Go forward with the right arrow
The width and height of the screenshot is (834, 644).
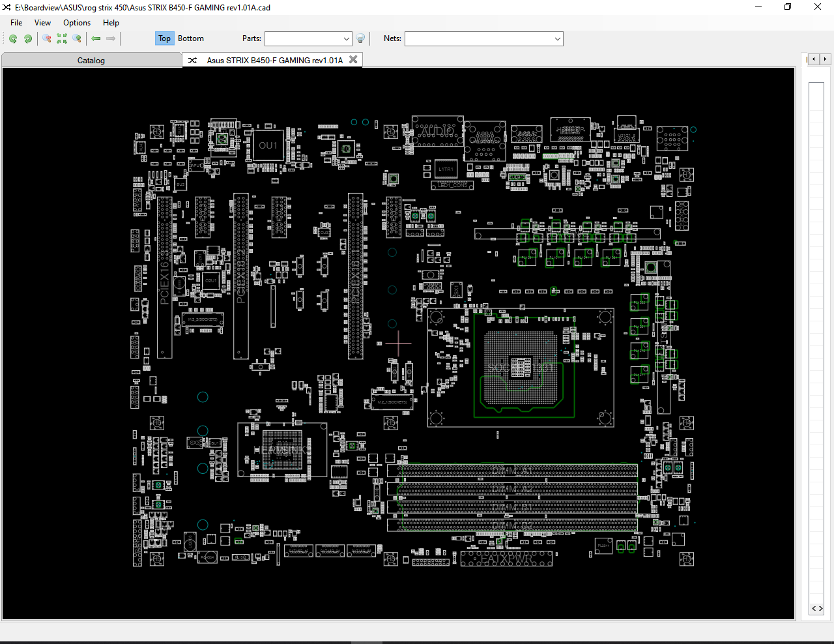pos(111,39)
